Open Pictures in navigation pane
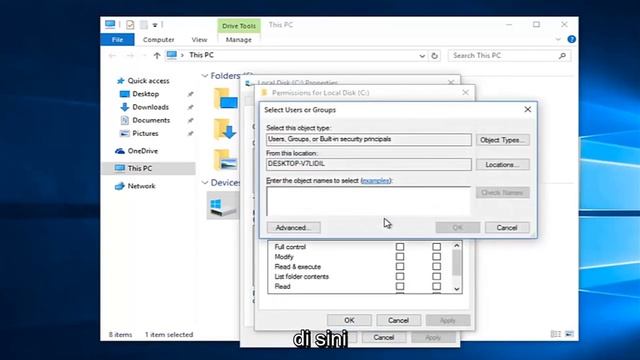 pos(145,133)
